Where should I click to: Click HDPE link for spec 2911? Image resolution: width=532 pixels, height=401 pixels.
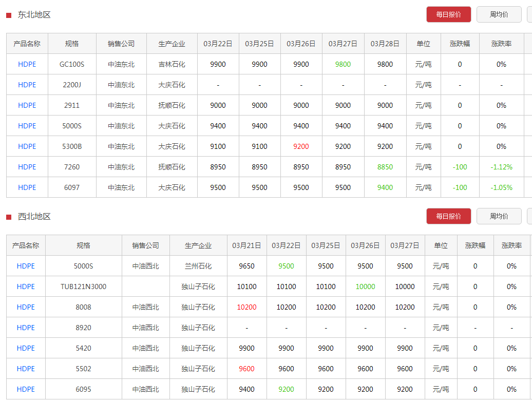pos(27,105)
